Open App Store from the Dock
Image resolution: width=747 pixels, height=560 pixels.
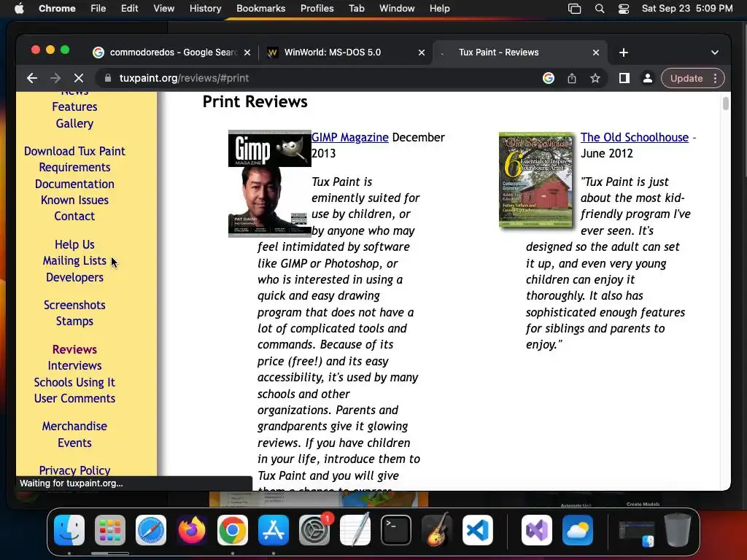click(274, 530)
